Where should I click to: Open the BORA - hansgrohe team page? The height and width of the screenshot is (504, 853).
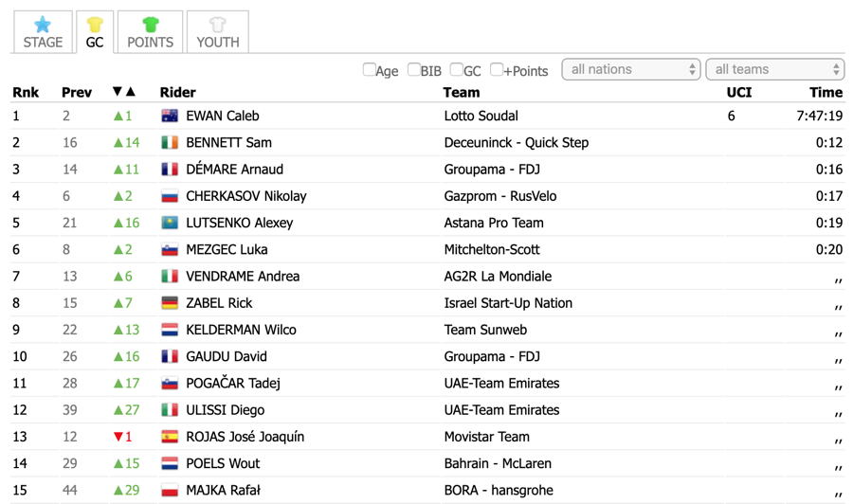coord(499,490)
